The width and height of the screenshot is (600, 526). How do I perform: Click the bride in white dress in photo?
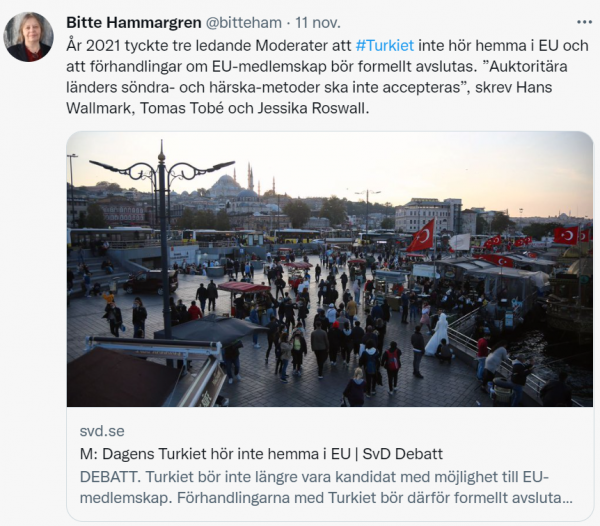pos(437,334)
